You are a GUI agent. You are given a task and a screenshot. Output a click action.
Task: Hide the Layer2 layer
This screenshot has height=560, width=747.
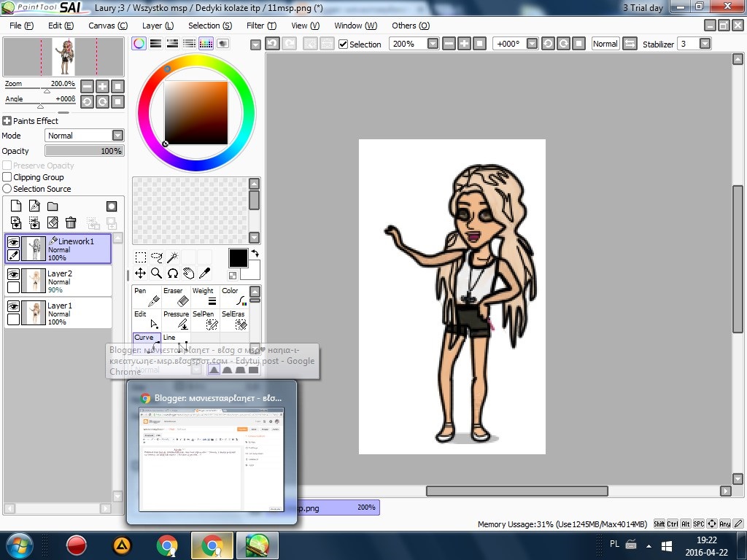[x=13, y=274]
